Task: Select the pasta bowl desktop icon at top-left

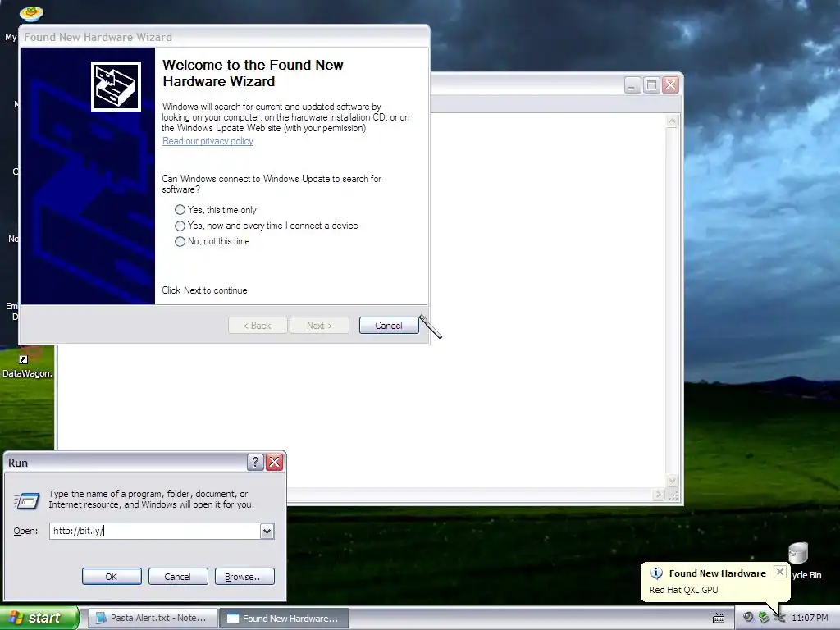Action: [x=31, y=13]
